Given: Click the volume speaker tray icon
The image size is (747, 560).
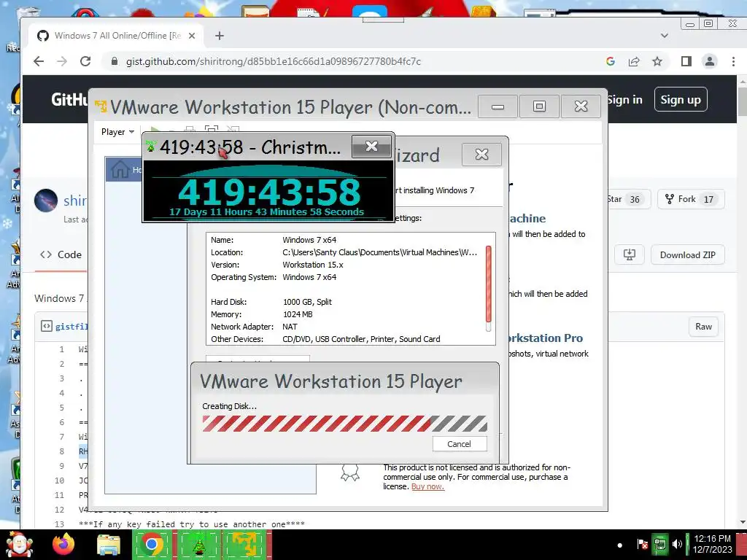Looking at the screenshot, I should point(677,544).
